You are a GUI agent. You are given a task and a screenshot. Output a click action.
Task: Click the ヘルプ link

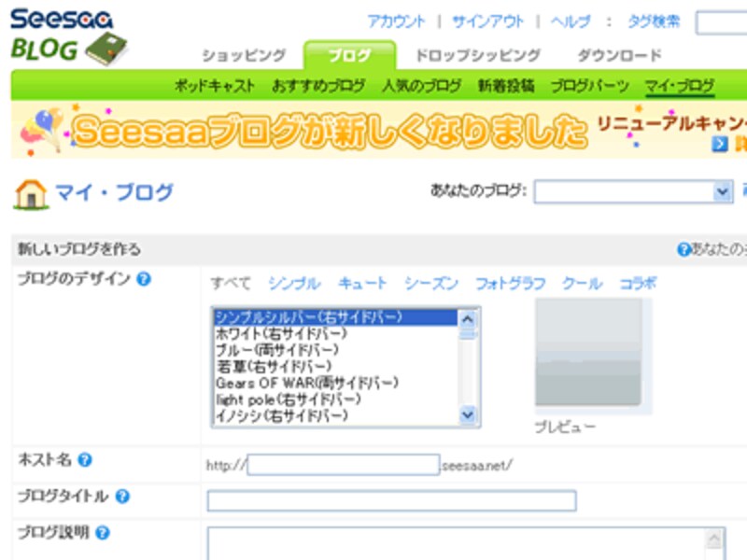[571, 21]
